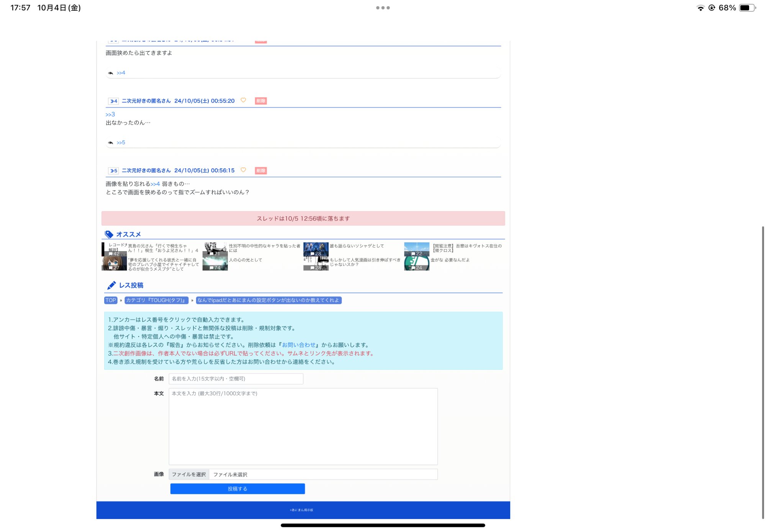
Task: Tap the heart icon on post 4
Action: tap(243, 100)
